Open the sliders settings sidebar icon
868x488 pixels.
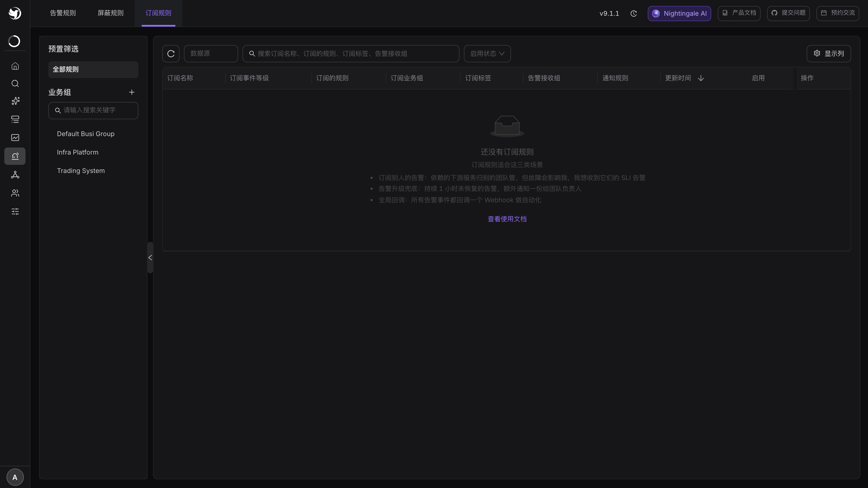tap(15, 211)
